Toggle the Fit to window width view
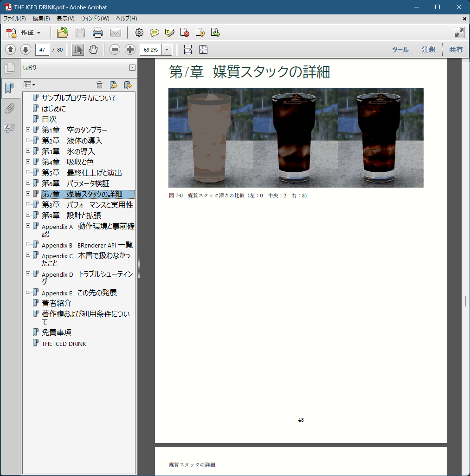 point(188,50)
